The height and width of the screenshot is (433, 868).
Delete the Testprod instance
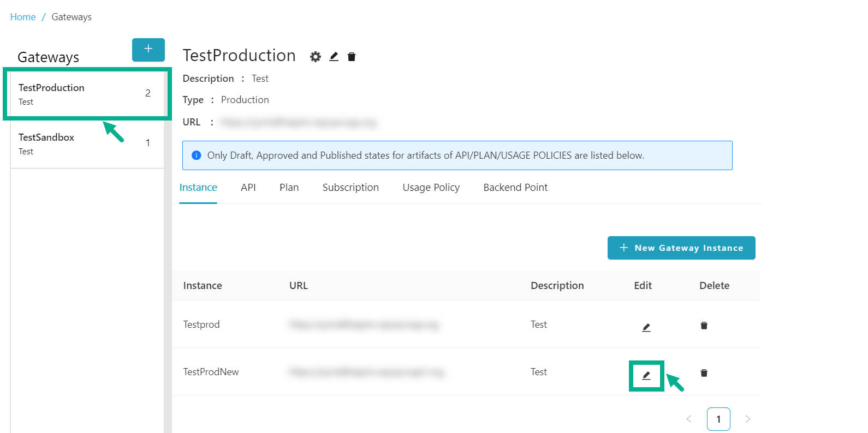tap(704, 326)
